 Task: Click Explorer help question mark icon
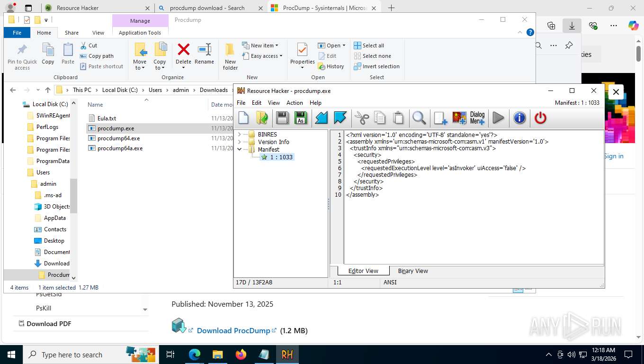pos(530,32)
